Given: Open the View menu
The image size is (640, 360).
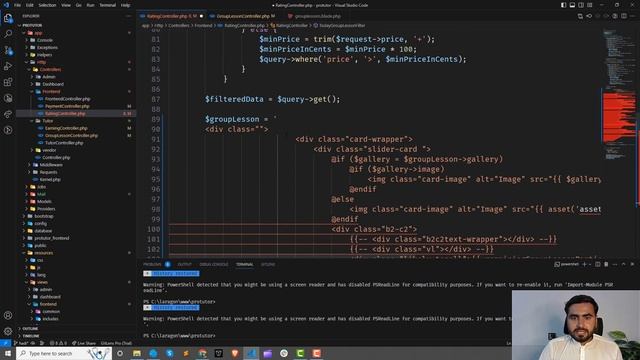Looking at the screenshot, I should click(66, 5).
